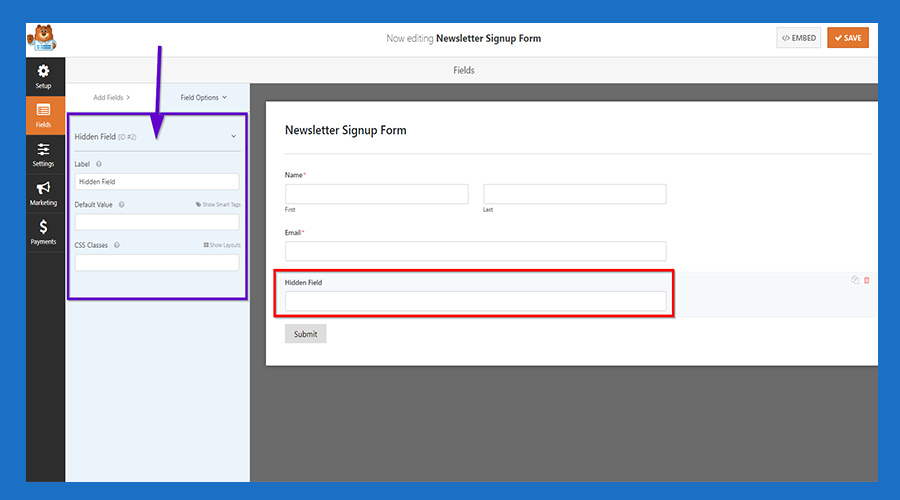This screenshot has height=500, width=900.
Task: Open the Settings sliders panel
Action: point(44,154)
